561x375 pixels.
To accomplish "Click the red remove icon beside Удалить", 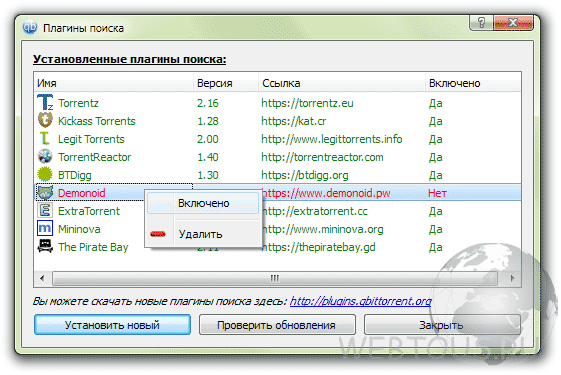I will pyautogui.click(x=158, y=234).
